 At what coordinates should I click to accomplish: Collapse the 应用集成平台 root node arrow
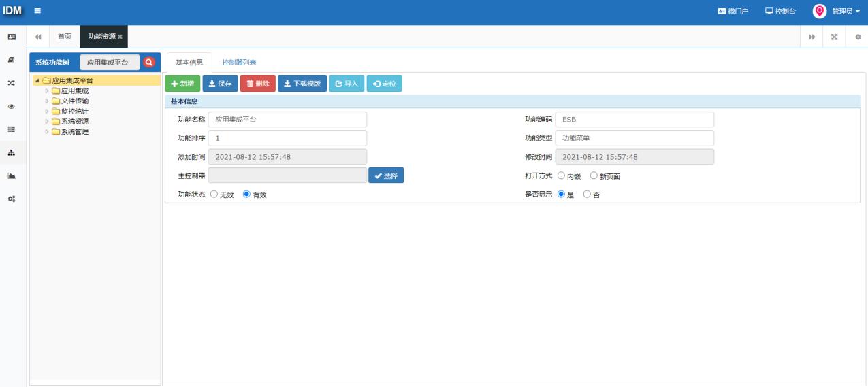pyautogui.click(x=37, y=81)
